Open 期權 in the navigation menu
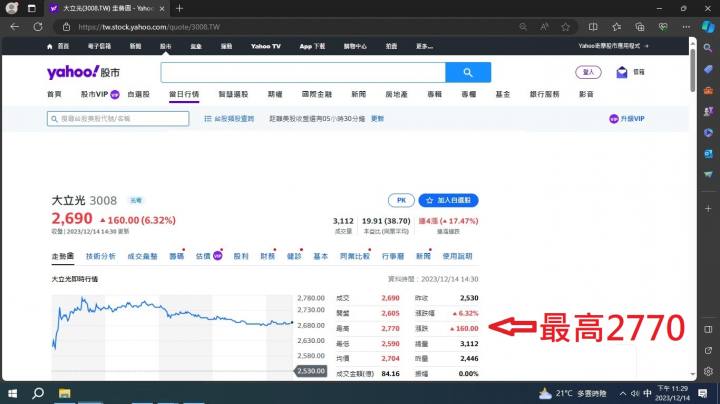 (274, 94)
